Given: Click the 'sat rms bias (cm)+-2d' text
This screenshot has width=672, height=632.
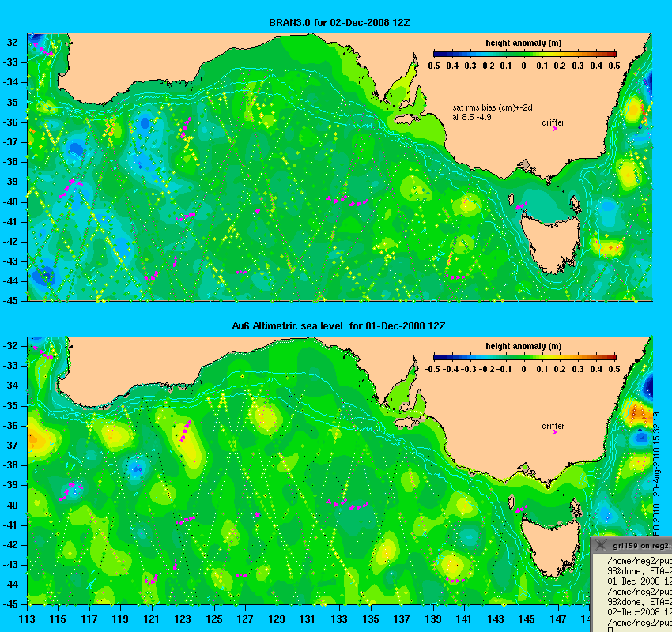Looking at the screenshot, I should click(493, 108).
